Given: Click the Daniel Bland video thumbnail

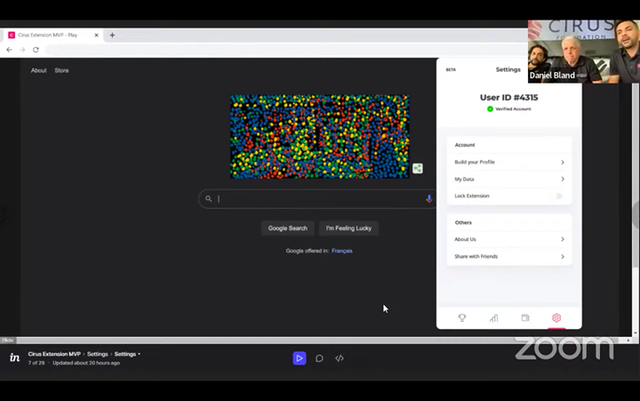Looking at the screenshot, I should [x=584, y=52].
